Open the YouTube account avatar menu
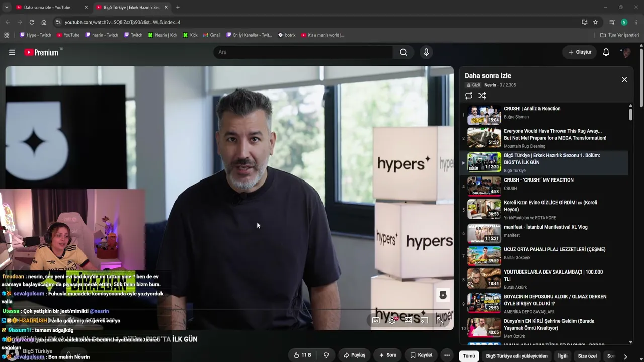The height and width of the screenshot is (362, 644). click(626, 52)
